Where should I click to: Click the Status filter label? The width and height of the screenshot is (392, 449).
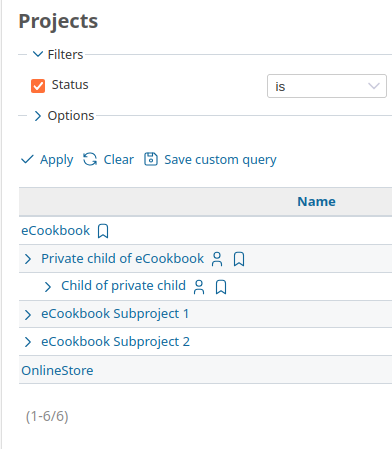tap(70, 85)
